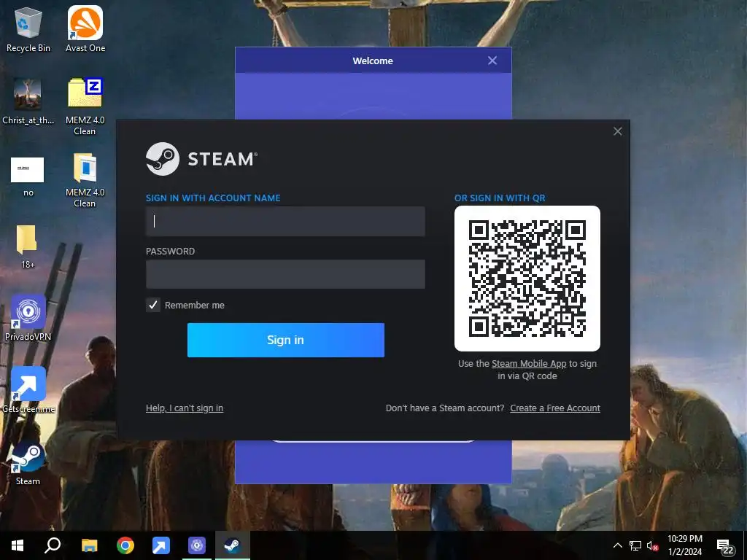The height and width of the screenshot is (560, 747).
Task: Open the 'Help, I can't sign in' link
Action: (x=185, y=408)
